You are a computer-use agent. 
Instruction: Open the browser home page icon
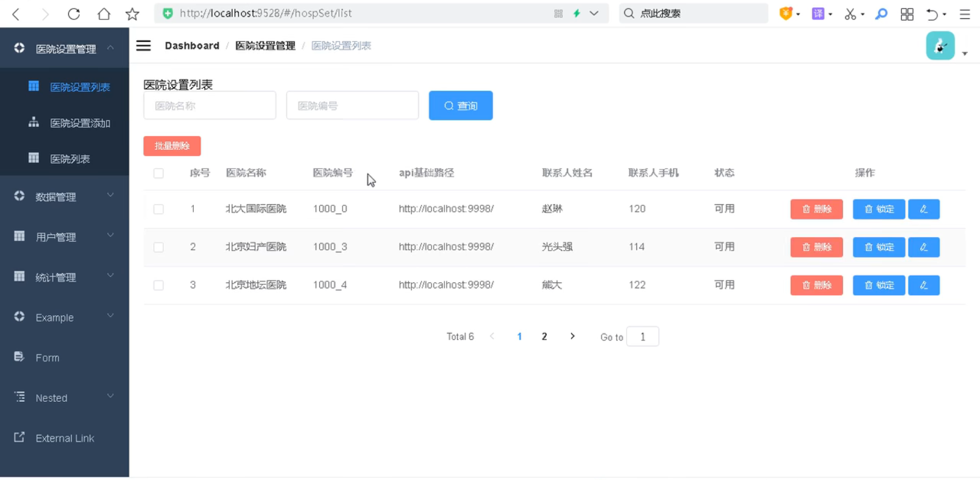pos(104,13)
